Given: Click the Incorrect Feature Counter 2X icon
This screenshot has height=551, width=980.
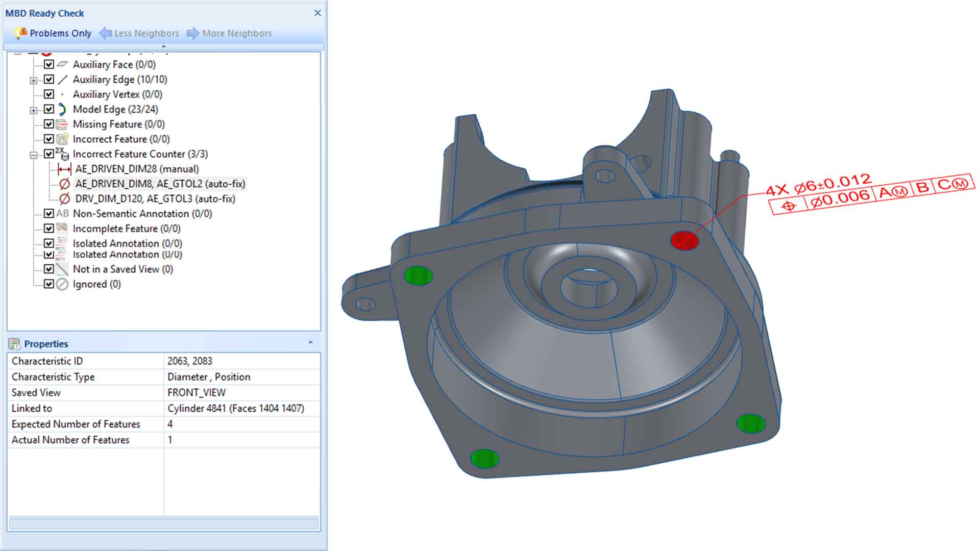Looking at the screenshot, I should pyautogui.click(x=62, y=154).
